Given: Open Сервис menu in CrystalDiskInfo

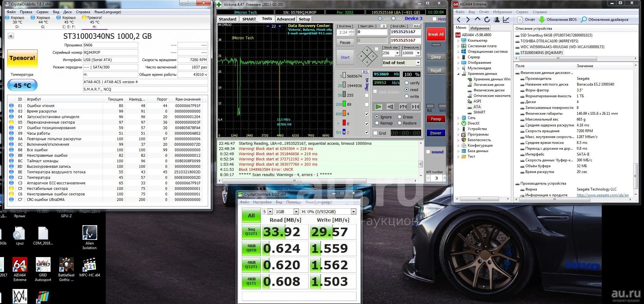Looking at the screenshot, I should [x=43, y=12].
